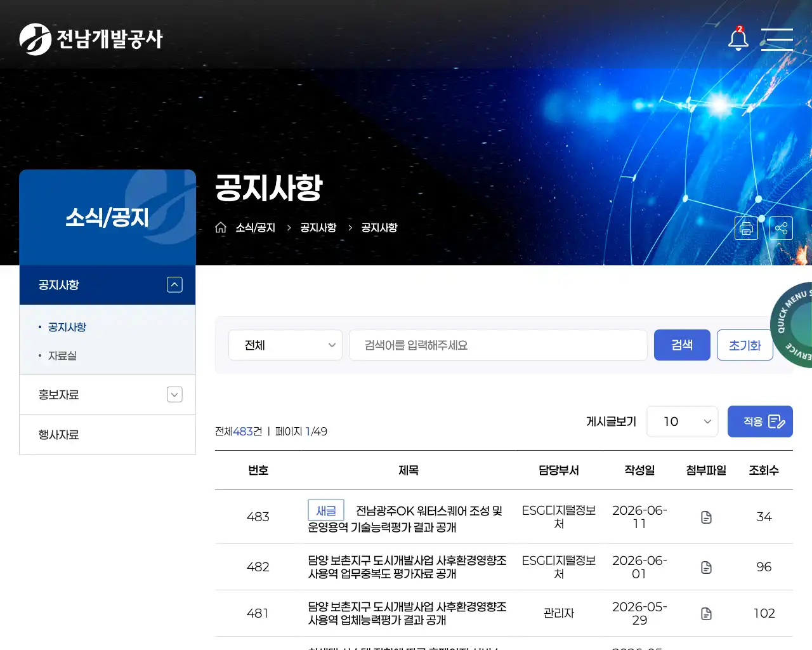The width and height of the screenshot is (812, 650).
Task: Click the 관리자 department cell
Action: click(x=559, y=613)
